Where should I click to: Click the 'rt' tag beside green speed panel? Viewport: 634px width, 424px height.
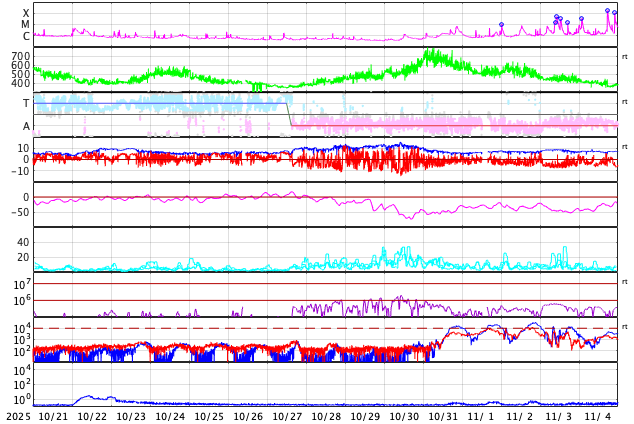click(x=625, y=57)
